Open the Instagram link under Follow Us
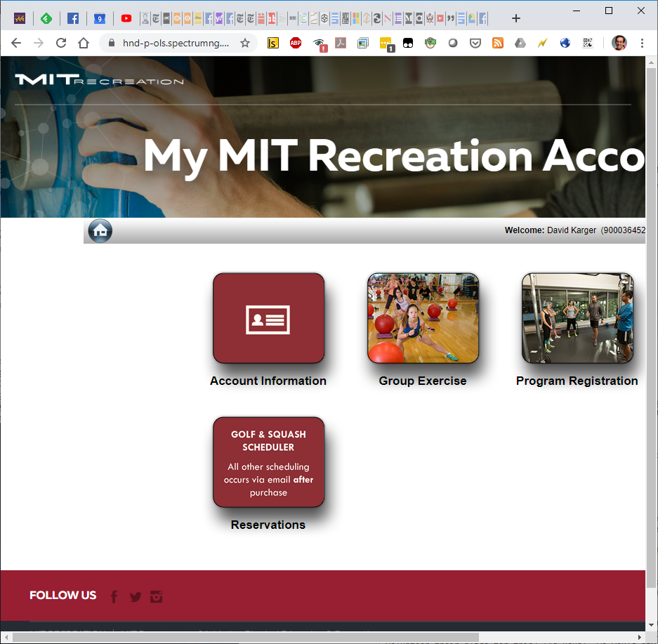This screenshot has width=658, height=644. pyautogui.click(x=156, y=597)
